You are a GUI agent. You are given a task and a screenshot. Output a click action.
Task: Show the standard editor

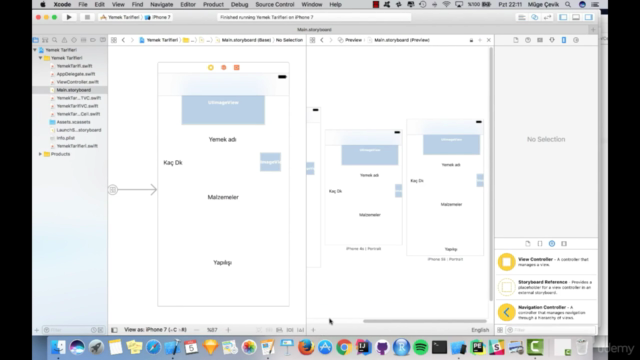click(522, 17)
